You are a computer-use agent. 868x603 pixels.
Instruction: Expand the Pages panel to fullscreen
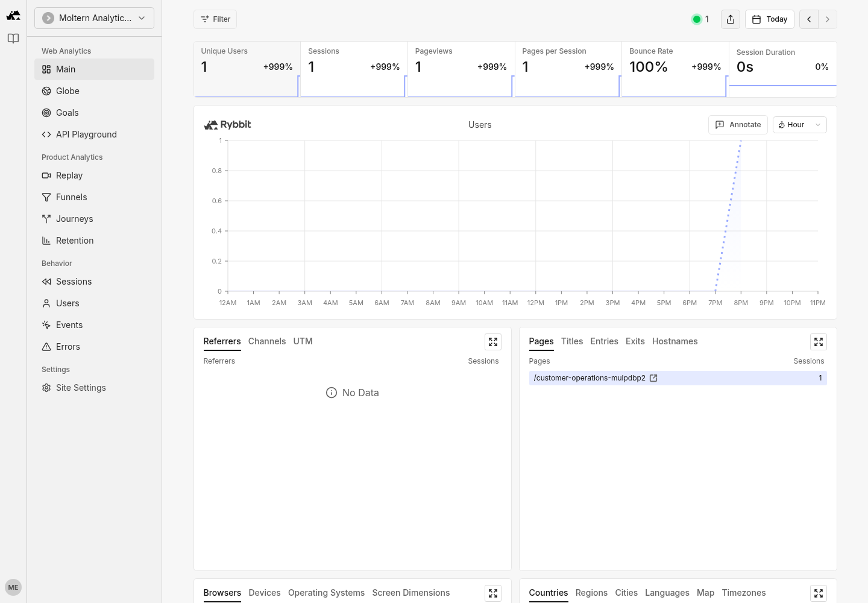click(819, 342)
